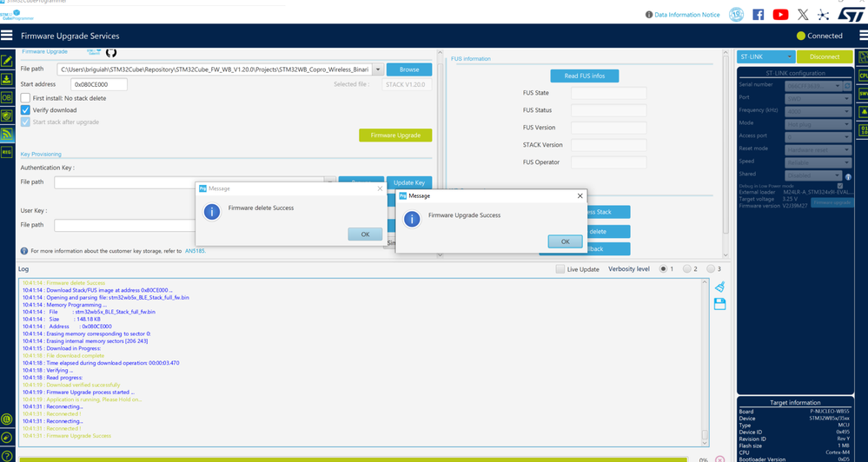The image size is (868, 462).
Task: Open the REG registers icon in sidebar
Action: [7, 152]
